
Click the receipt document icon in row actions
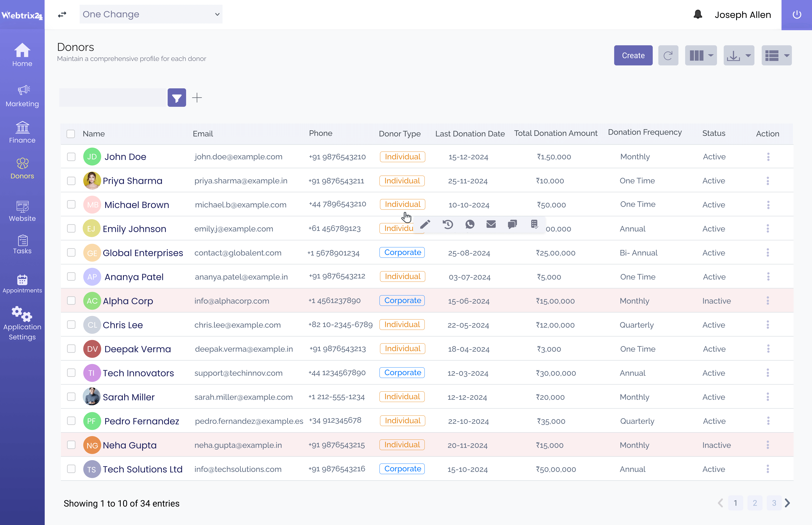534,224
